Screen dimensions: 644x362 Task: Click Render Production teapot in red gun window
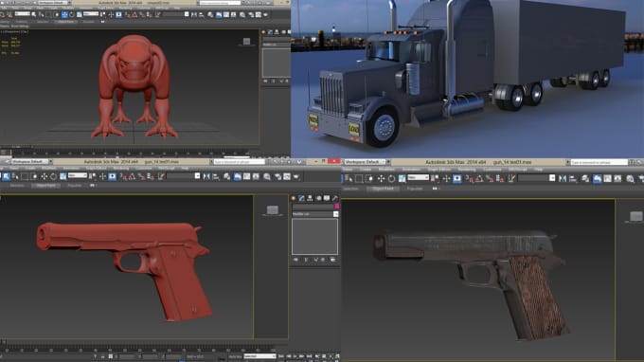(295, 176)
